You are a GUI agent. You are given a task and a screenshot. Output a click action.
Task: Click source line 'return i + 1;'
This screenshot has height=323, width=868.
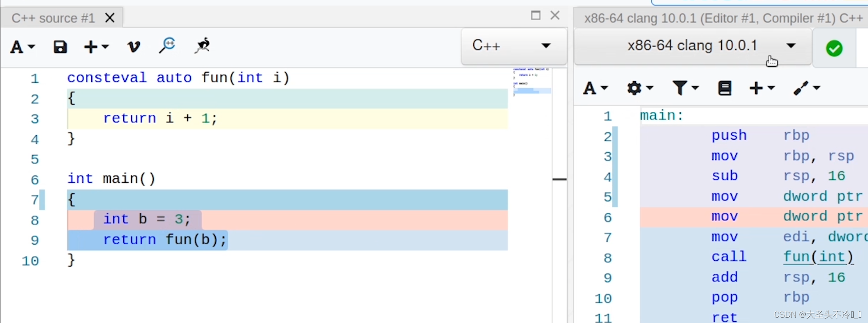click(160, 118)
